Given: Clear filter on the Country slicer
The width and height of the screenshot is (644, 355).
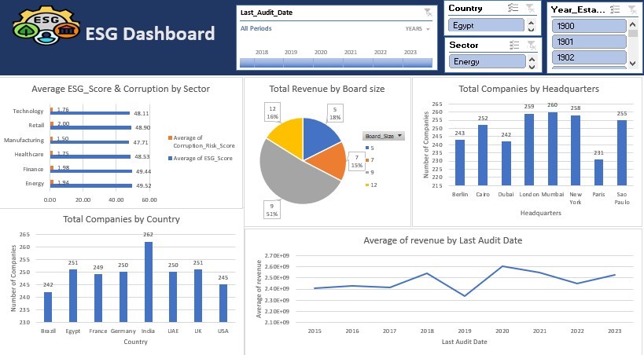Looking at the screenshot, I should [x=530, y=8].
